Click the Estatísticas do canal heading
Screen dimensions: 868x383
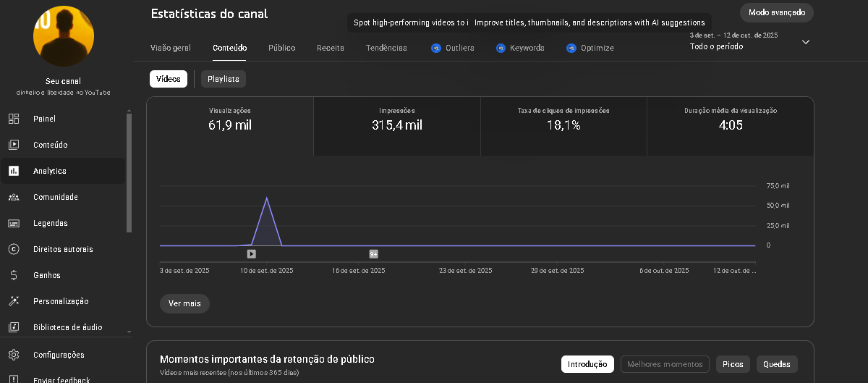(209, 14)
